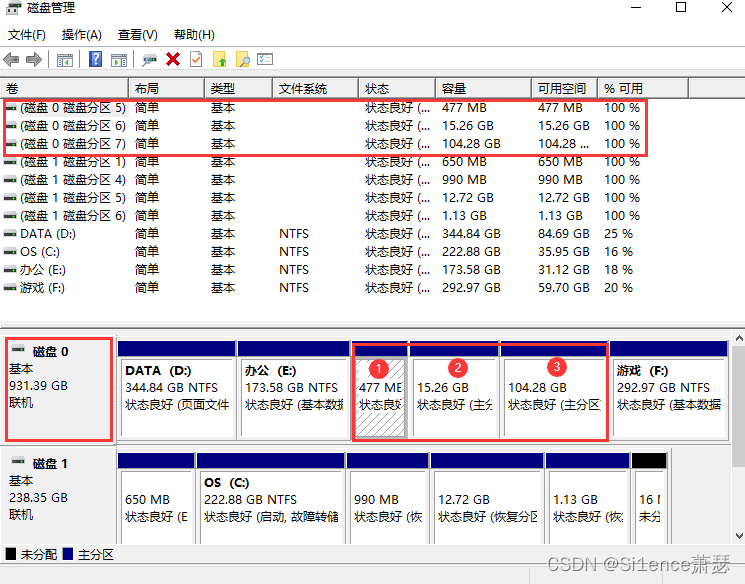This screenshot has width=745, height=584.
Task: Select the 游戏 (F:) volume name in list
Action: [x=42, y=288]
